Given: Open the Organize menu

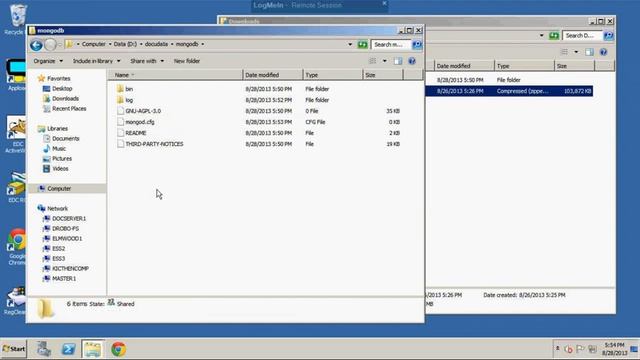Looking at the screenshot, I should pos(48,61).
